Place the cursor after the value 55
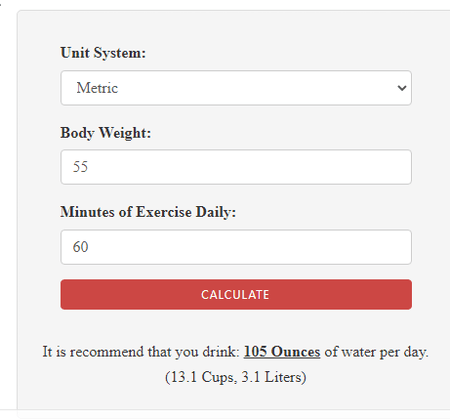The height and width of the screenshot is (420, 450). (89, 167)
